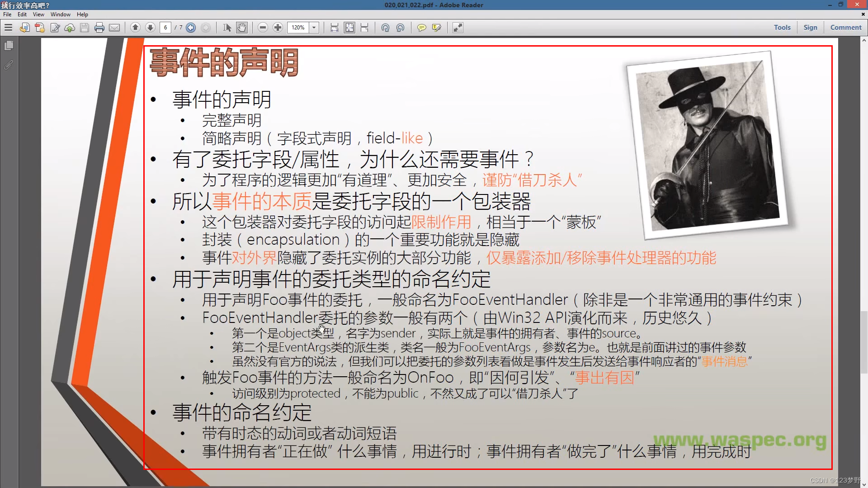This screenshot has height=488, width=868.
Task: Open the zoom level dropdown arrow
Action: pyautogui.click(x=314, y=28)
